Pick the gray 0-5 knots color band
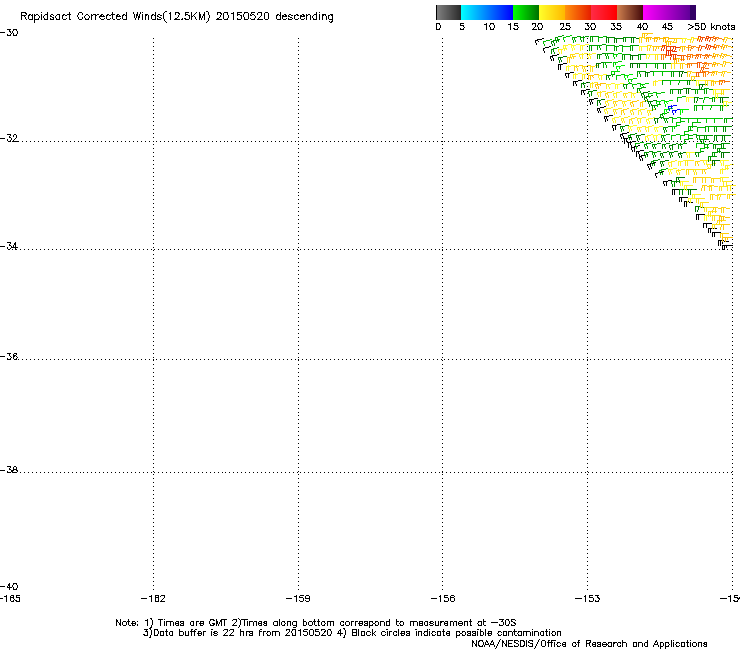740x650 pixels. [448, 12]
